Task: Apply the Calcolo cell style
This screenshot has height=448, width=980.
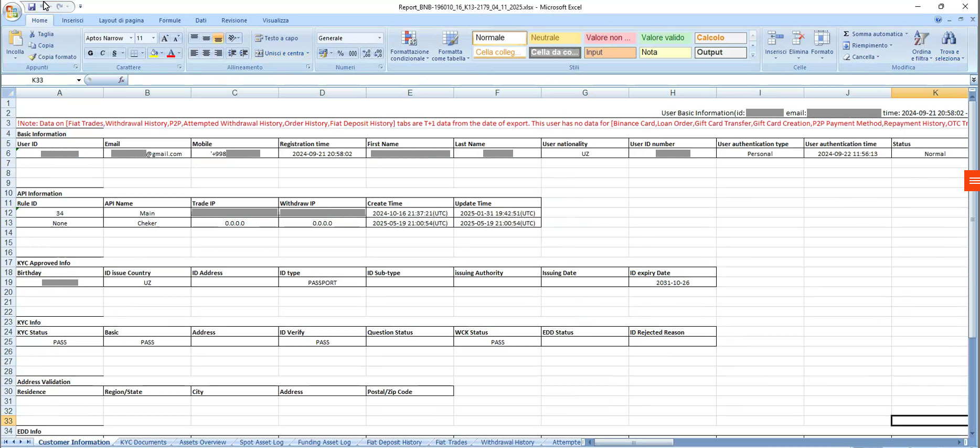Action: 720,38
